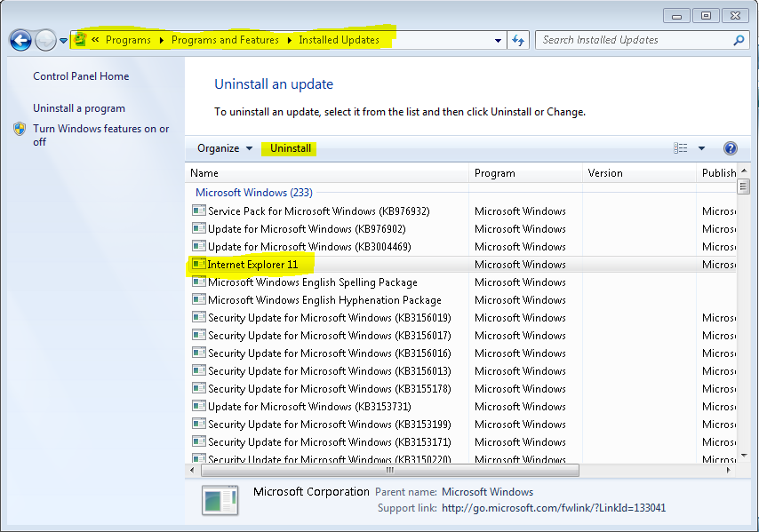
Task: Expand the arrow after Programs breadcrumb
Action: coord(162,40)
